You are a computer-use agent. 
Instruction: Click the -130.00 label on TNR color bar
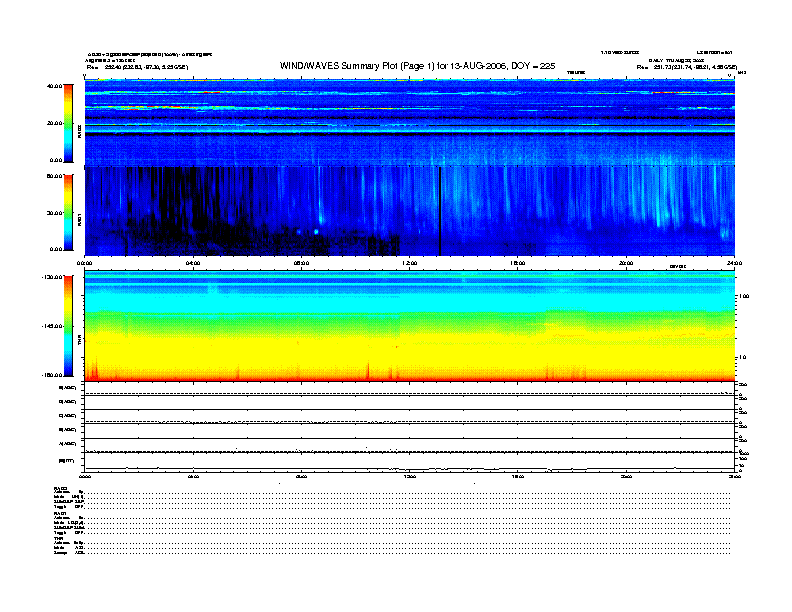click(53, 277)
